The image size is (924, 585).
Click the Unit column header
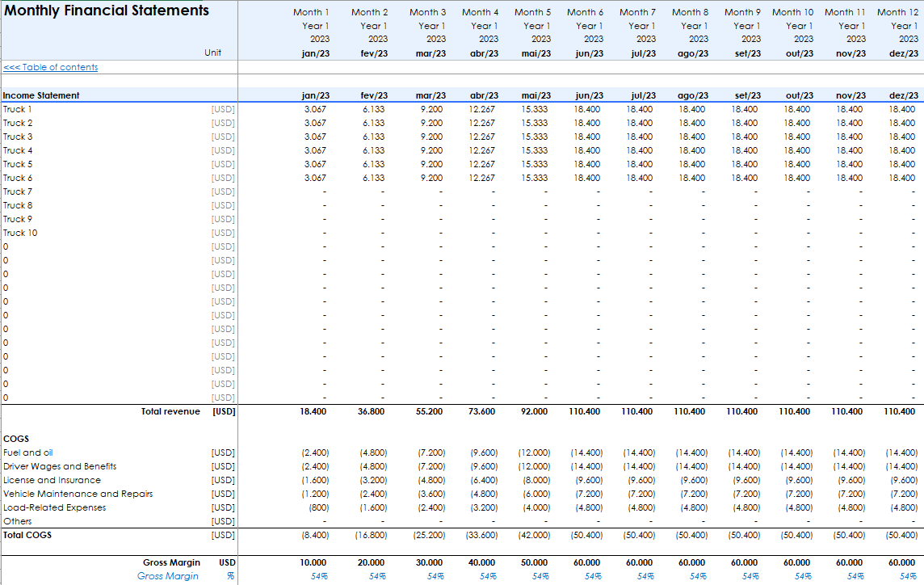[x=213, y=53]
